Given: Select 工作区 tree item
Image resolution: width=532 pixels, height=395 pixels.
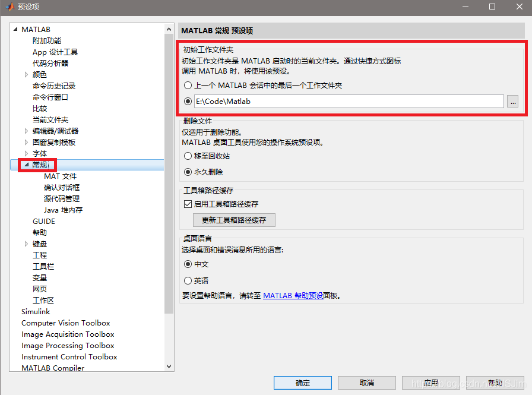Looking at the screenshot, I should point(43,301).
